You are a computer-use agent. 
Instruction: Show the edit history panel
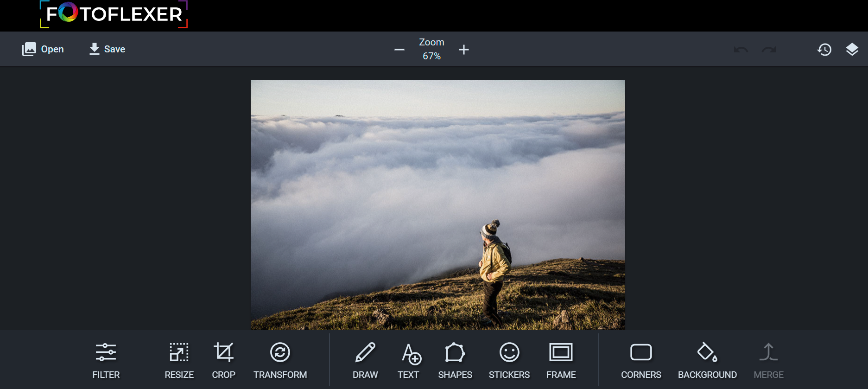pyautogui.click(x=824, y=50)
